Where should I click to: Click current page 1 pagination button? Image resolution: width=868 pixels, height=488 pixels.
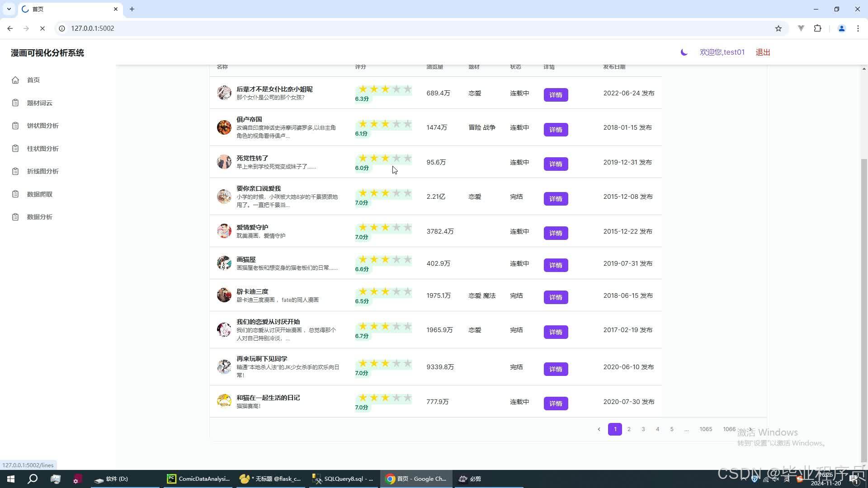(x=615, y=429)
